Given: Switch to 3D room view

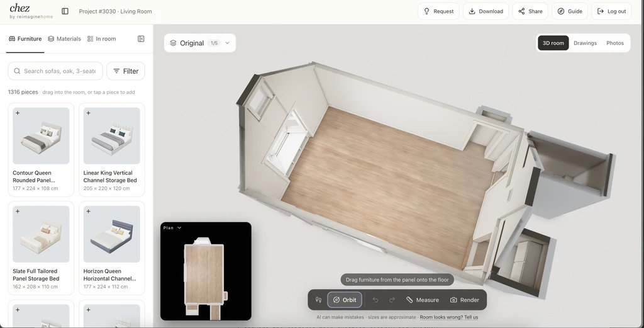Looking at the screenshot, I should [x=553, y=43].
